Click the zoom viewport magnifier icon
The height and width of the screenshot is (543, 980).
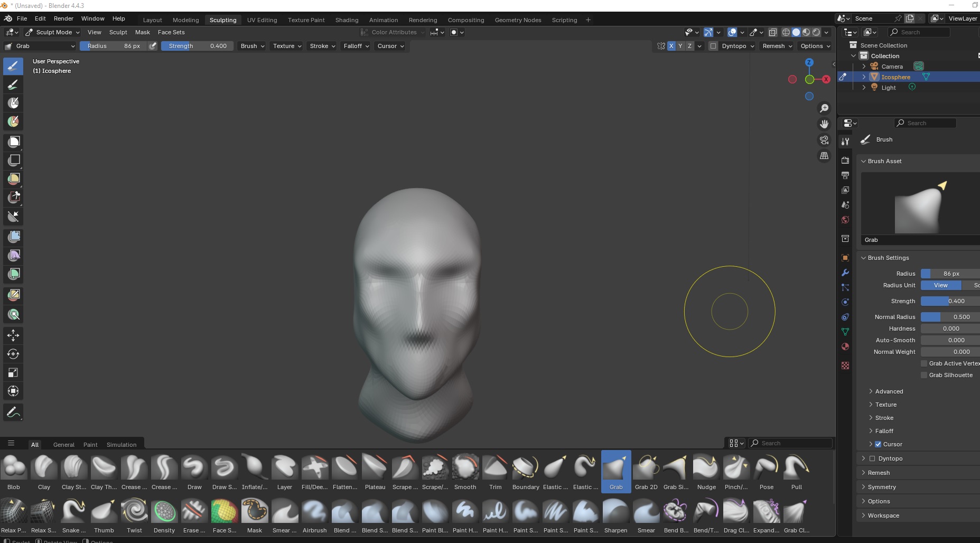point(824,108)
